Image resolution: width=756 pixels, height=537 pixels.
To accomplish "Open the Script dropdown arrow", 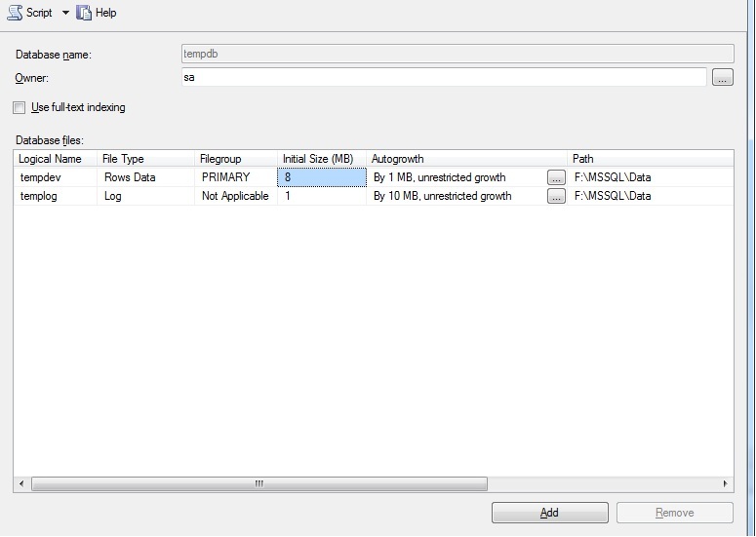I will point(65,13).
